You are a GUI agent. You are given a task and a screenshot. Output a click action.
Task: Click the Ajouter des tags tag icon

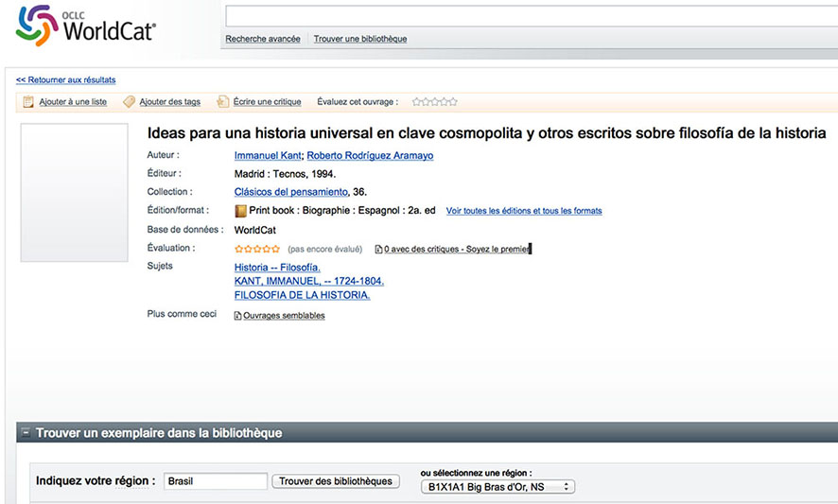tap(129, 101)
